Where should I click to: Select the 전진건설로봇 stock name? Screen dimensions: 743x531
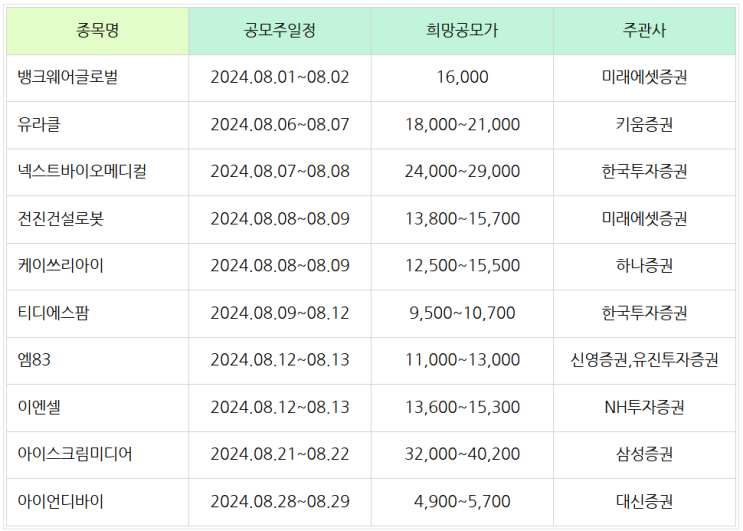tap(61, 218)
